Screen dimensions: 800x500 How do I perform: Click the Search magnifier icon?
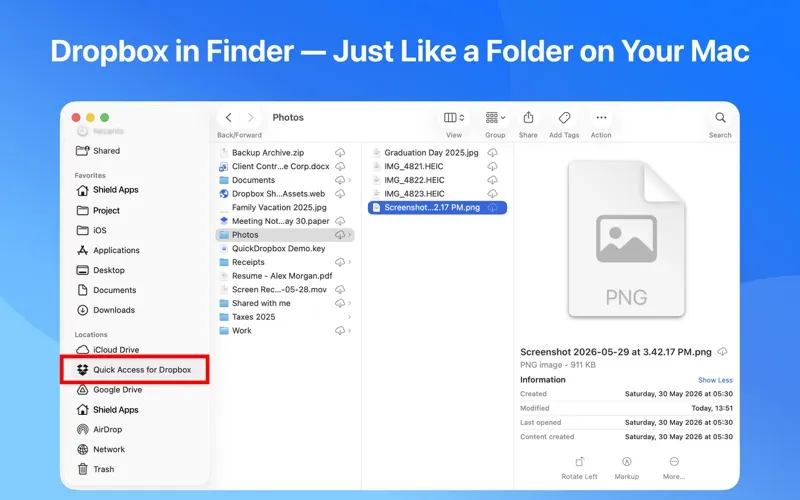[720, 118]
